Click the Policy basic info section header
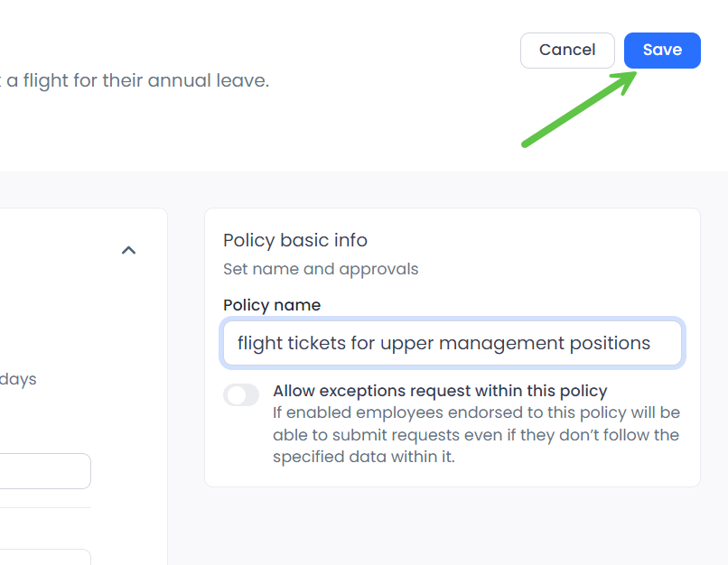Image resolution: width=728 pixels, height=565 pixels. point(294,240)
